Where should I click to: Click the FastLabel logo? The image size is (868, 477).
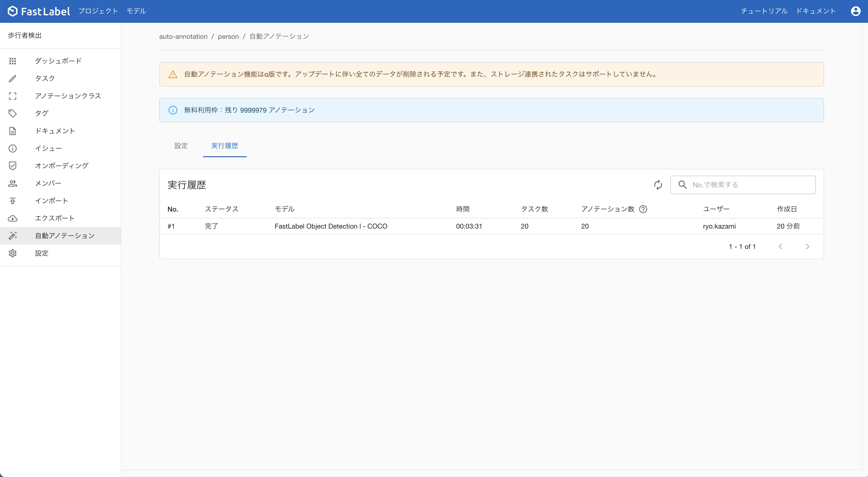39,11
